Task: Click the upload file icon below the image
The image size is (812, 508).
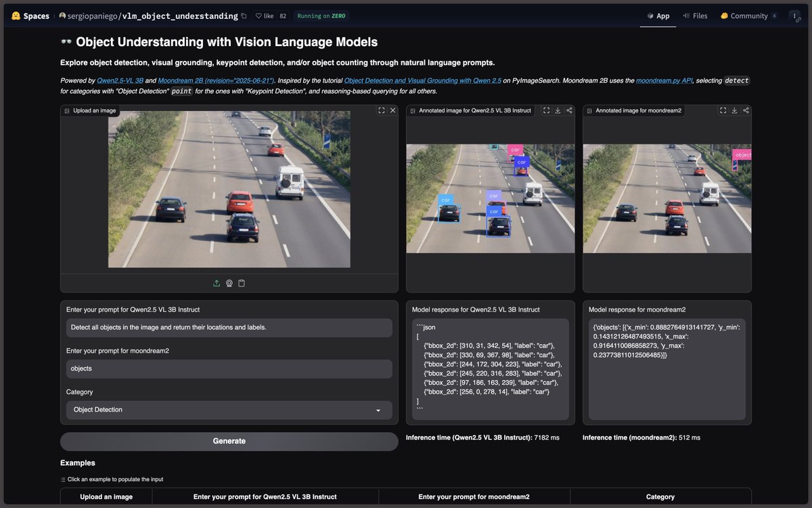Action: 217,283
